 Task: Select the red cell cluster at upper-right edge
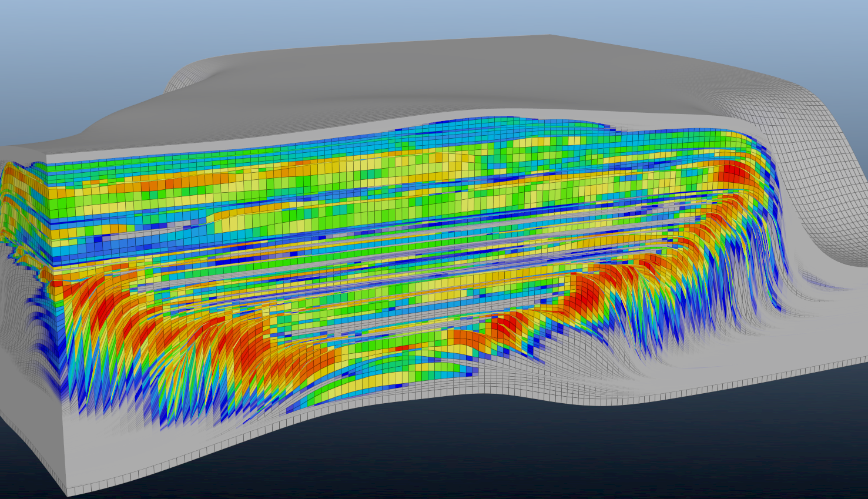click(733, 173)
